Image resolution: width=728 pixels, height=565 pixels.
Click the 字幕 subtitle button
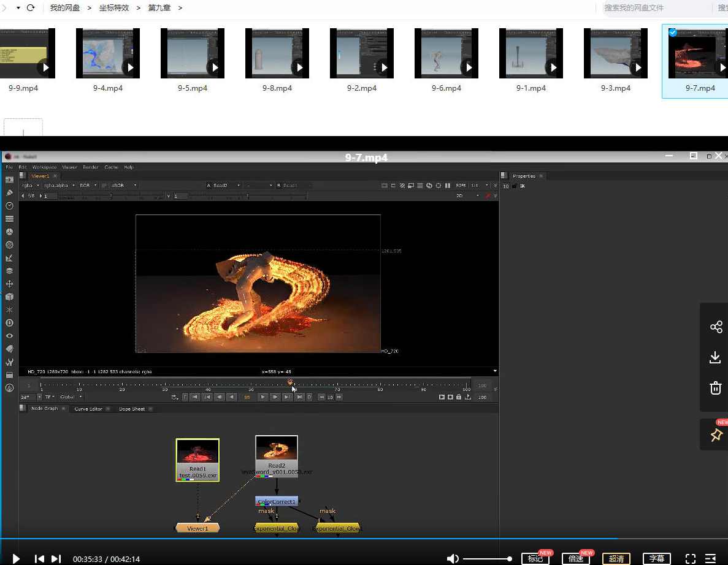coord(656,558)
